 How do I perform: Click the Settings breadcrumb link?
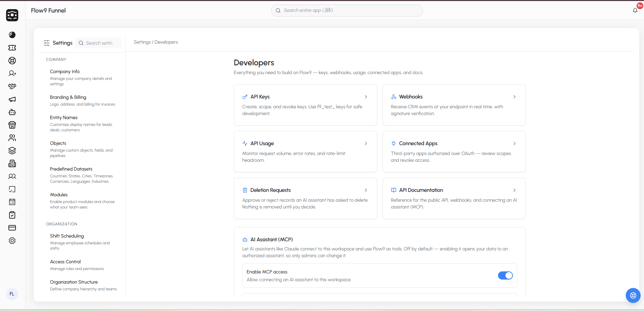(142, 42)
